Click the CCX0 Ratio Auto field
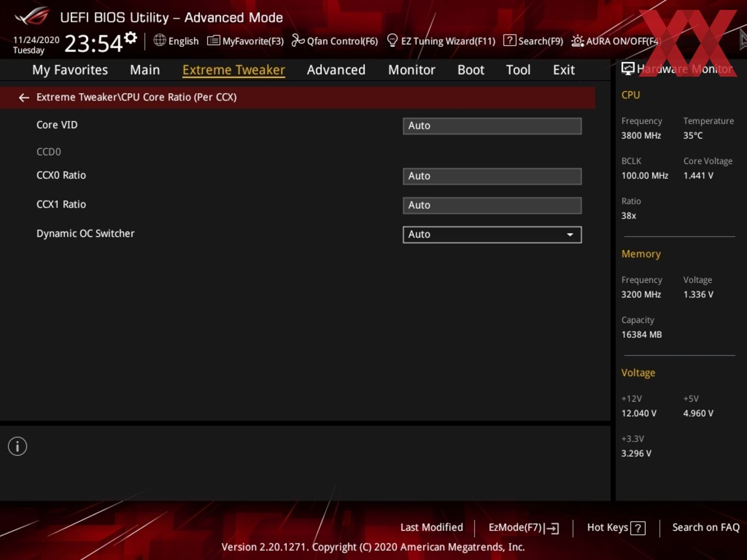This screenshot has width=747, height=560. pyautogui.click(x=492, y=176)
